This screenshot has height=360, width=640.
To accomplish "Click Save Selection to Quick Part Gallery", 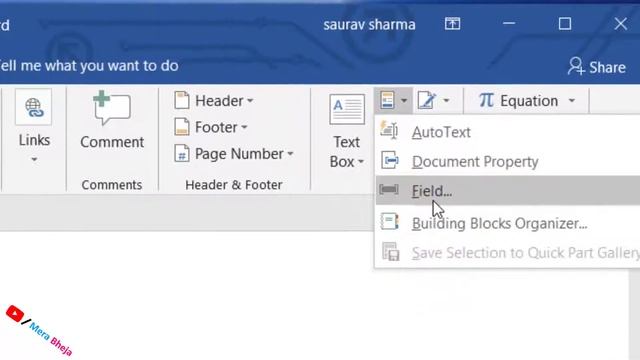I will [x=507, y=253].
